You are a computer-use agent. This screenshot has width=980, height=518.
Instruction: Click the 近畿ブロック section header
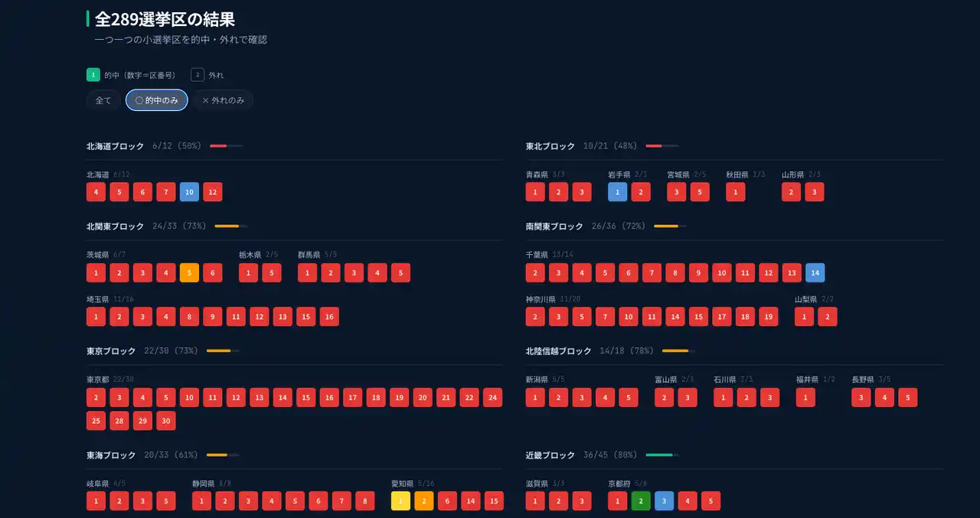[x=550, y=455]
